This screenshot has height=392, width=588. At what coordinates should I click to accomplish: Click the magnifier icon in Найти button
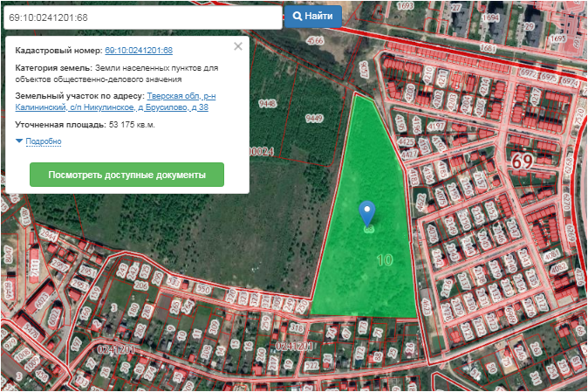point(297,17)
